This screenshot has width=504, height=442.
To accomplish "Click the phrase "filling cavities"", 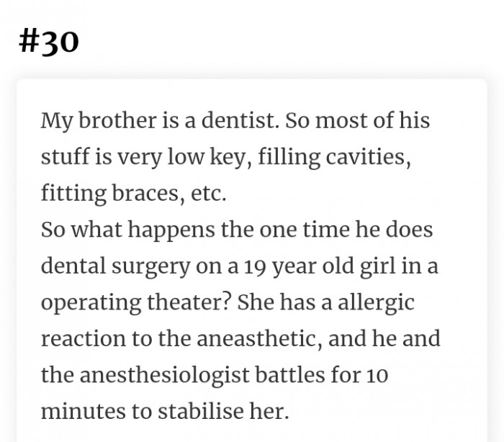I will [334, 157].
